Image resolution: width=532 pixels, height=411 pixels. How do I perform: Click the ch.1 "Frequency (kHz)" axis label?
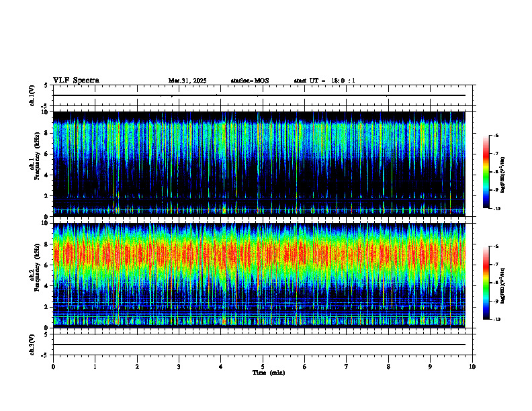point(38,154)
